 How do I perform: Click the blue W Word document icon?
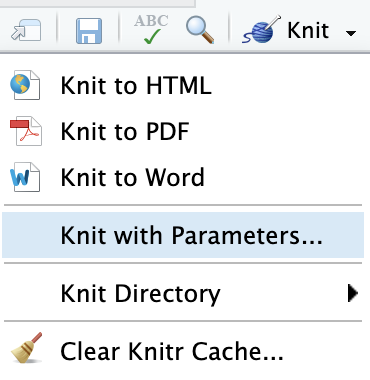point(25,177)
